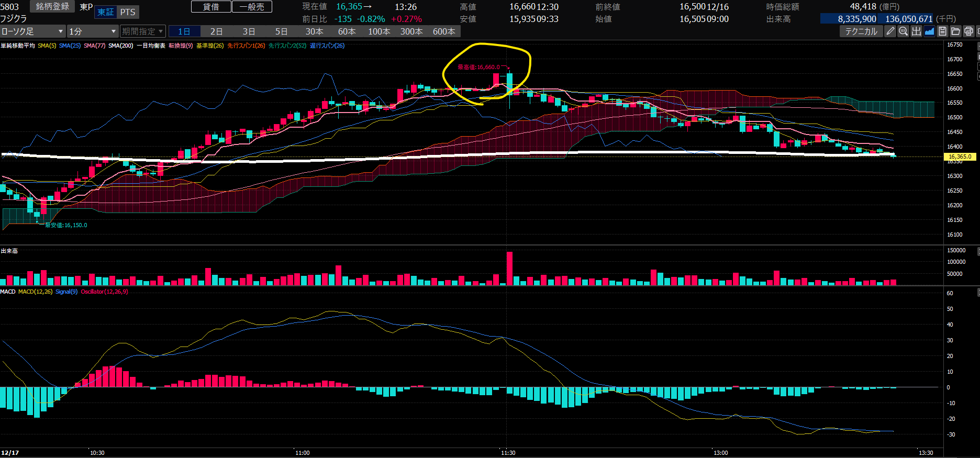Toggle the blue area chart icon
980x458 pixels.
929,31
